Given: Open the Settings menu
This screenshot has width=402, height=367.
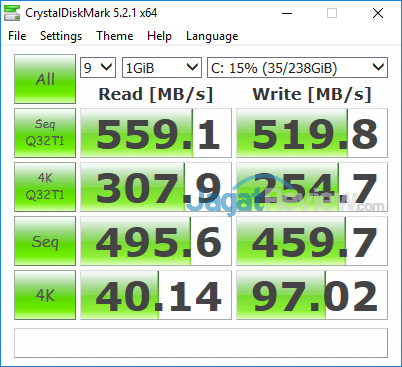Looking at the screenshot, I should 61,36.
